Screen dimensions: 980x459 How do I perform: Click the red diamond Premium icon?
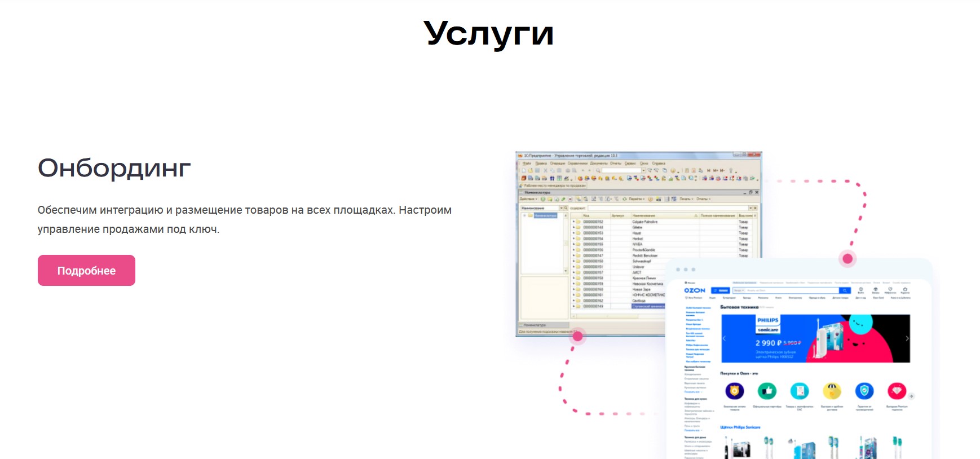coord(897,390)
